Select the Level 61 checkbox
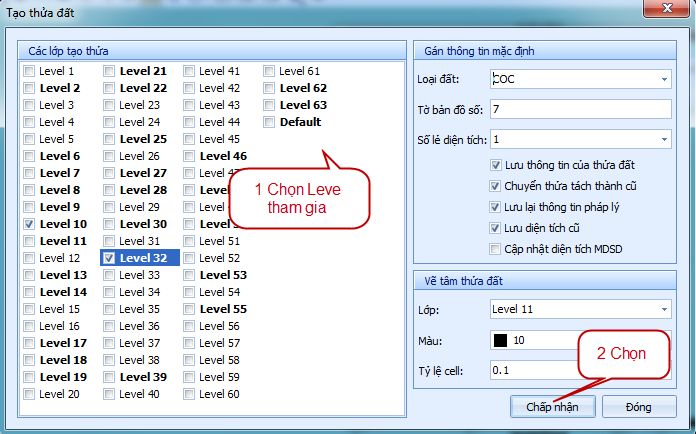 (x=269, y=71)
